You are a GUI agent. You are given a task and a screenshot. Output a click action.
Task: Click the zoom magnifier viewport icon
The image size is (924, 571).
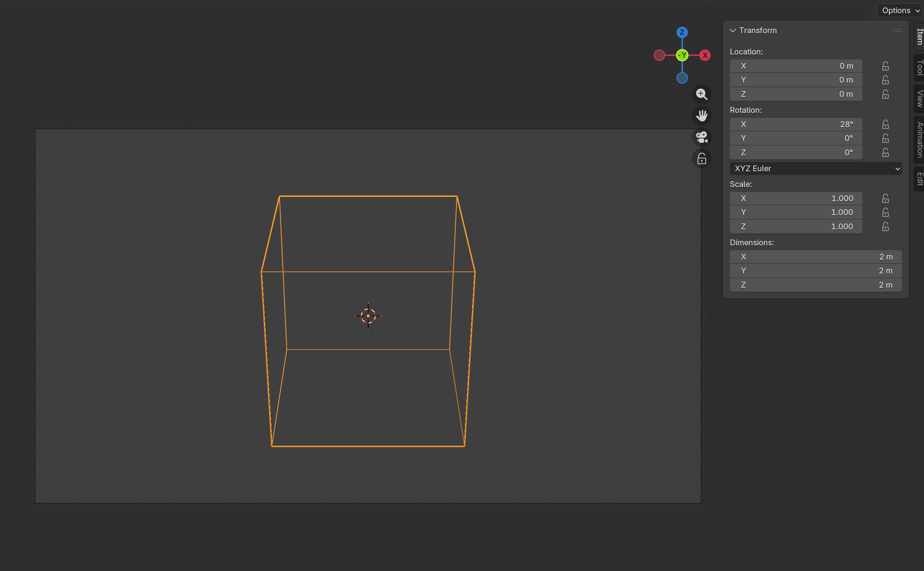tap(701, 94)
